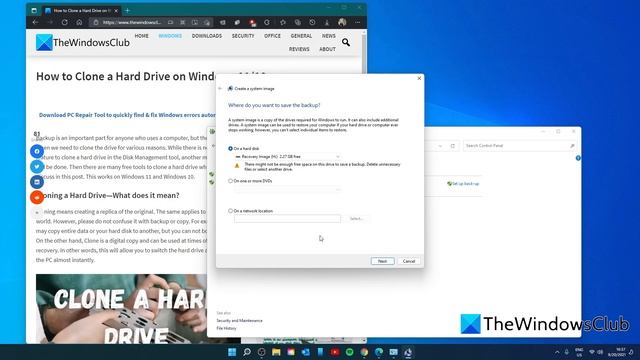Open a new tab in Edge
Viewport: 640px width, 360px height.
point(127,10)
